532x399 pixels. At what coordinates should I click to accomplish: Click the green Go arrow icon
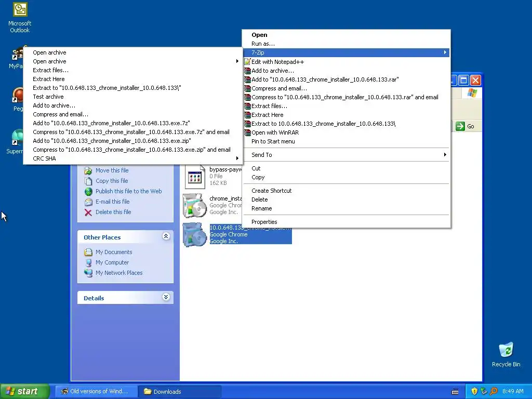point(460,126)
